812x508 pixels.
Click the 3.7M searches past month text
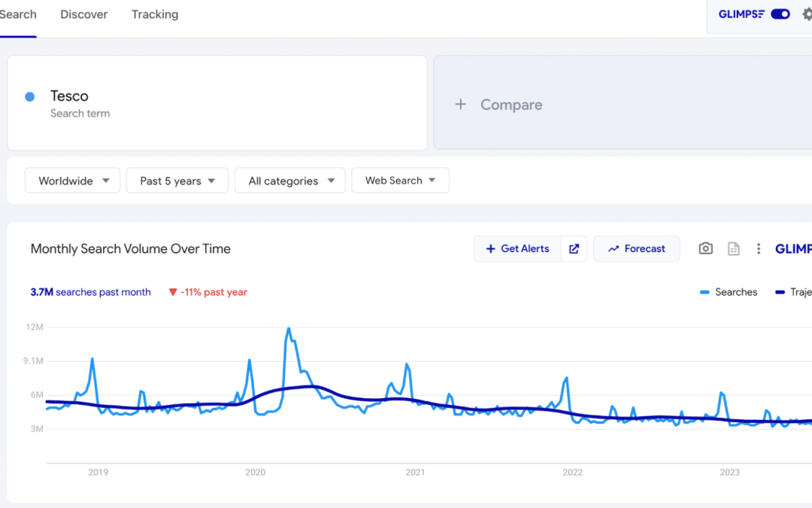(91, 292)
